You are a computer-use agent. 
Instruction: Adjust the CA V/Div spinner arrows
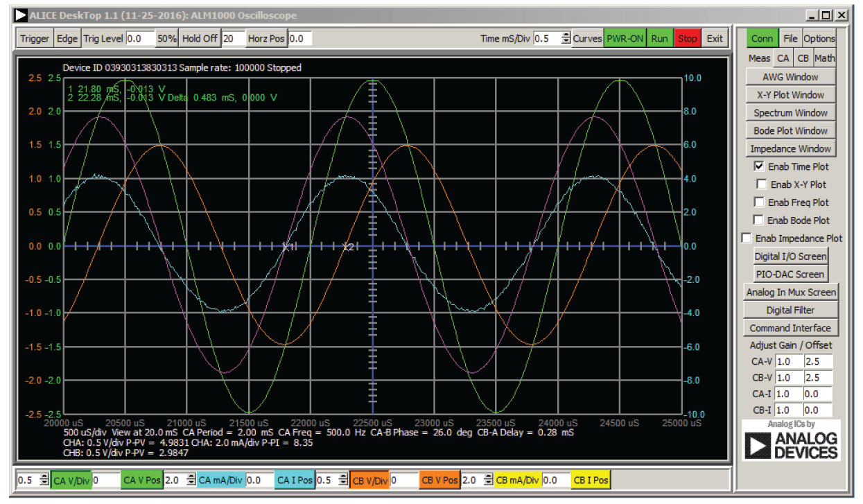click(x=44, y=480)
